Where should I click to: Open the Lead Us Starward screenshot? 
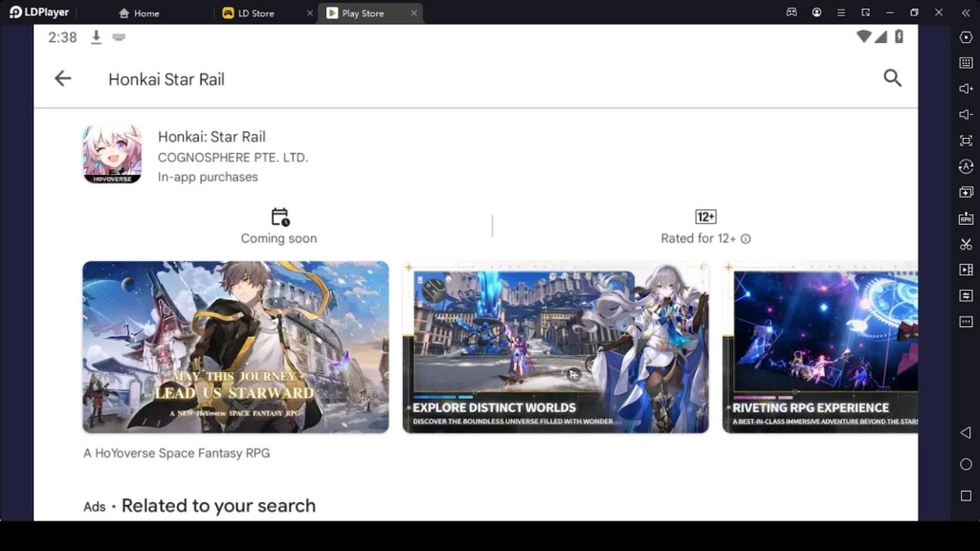click(235, 346)
